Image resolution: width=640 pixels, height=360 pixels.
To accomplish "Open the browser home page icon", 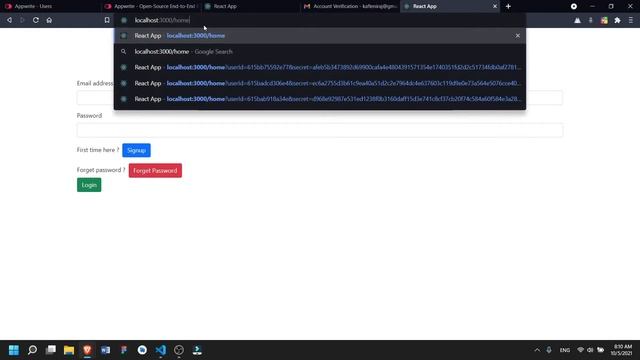I will pyautogui.click(x=49, y=20).
